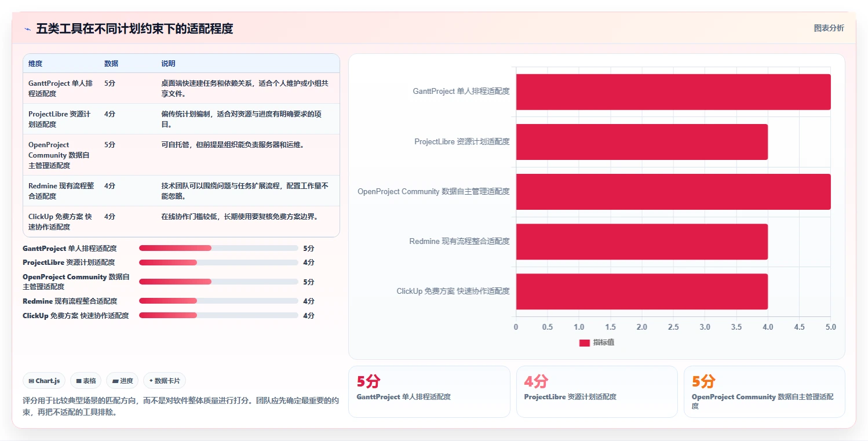Viewport: 868px width, 441px height.
Task: Click description starting 偏传统计划编制
Action: (242, 119)
